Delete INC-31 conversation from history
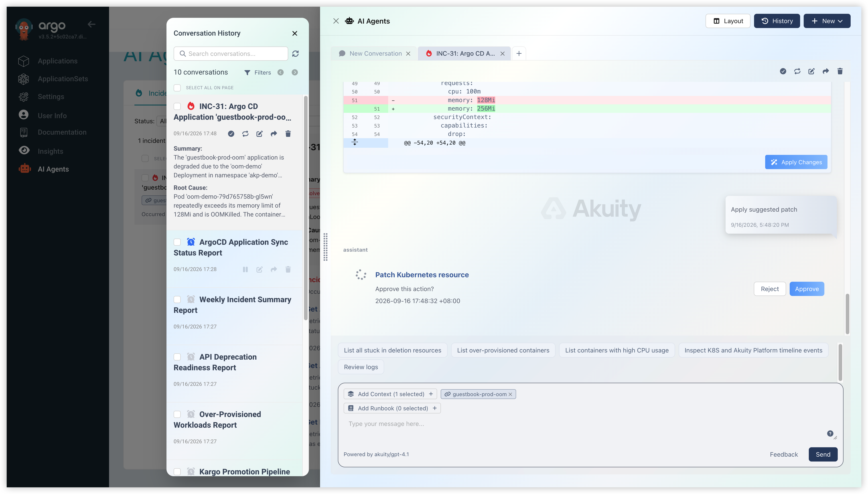 click(x=288, y=134)
